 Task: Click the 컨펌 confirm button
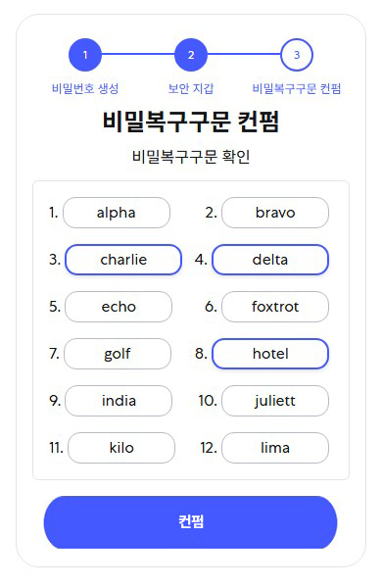point(190,522)
